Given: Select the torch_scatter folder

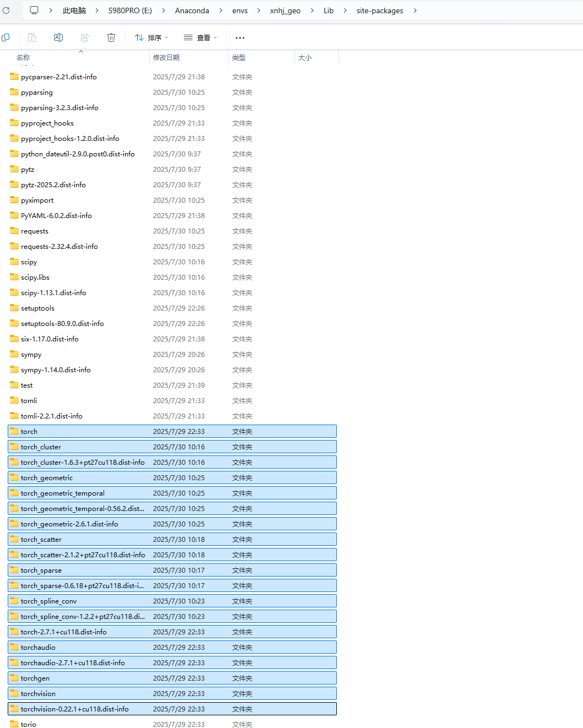Looking at the screenshot, I should (x=172, y=540).
